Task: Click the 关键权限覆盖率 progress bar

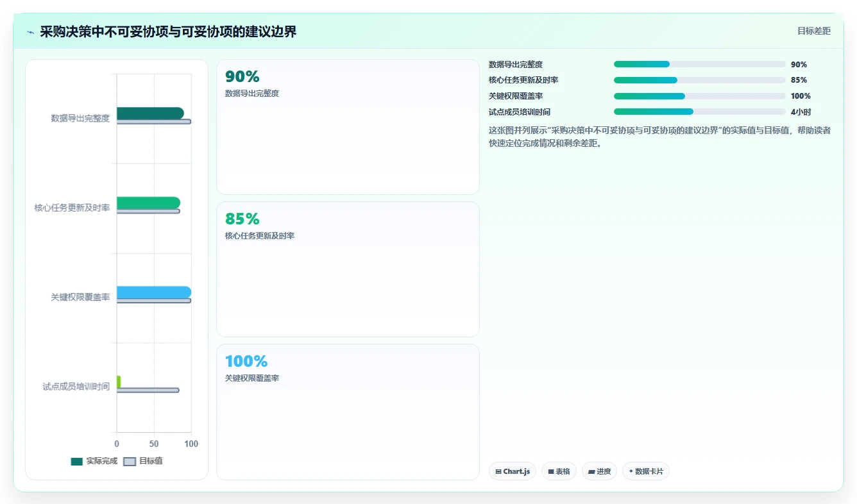Action: click(699, 96)
